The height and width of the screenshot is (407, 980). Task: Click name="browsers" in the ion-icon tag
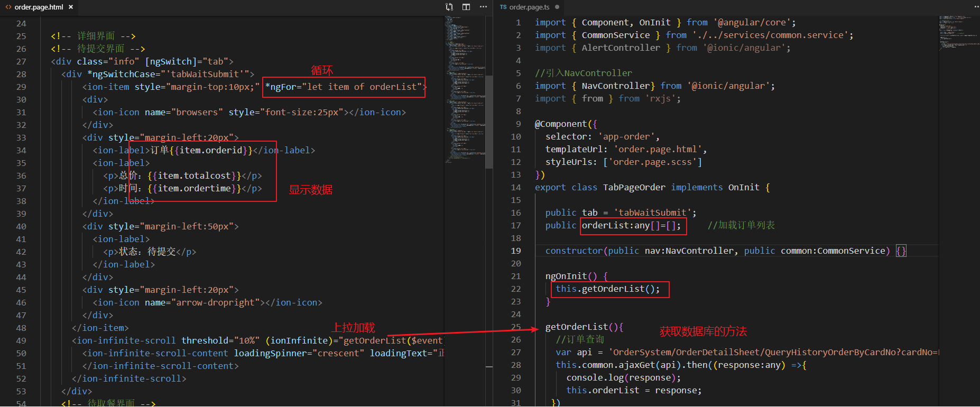pyautogui.click(x=184, y=112)
